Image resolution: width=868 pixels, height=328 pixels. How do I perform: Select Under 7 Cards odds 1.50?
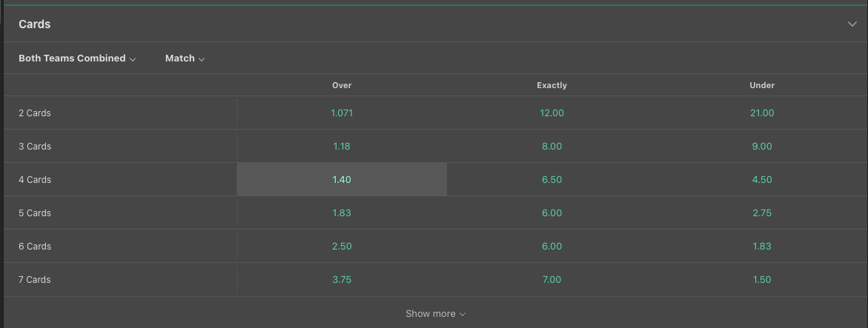762,279
